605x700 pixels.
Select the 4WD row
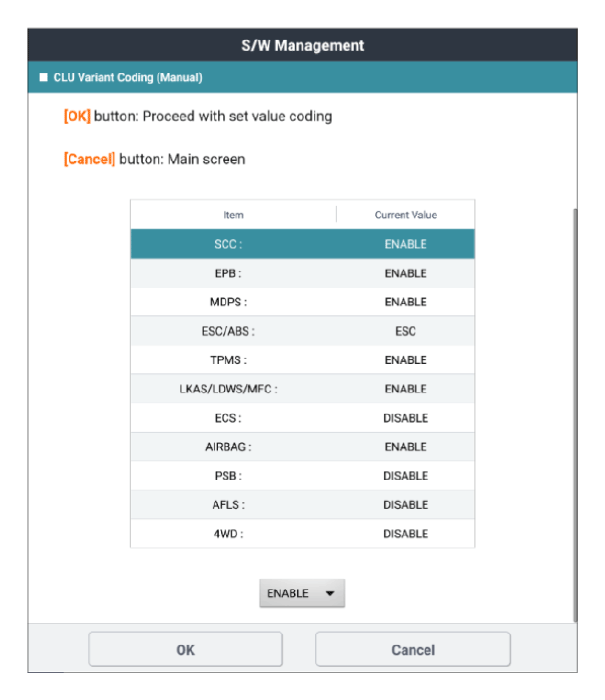tap(302, 533)
